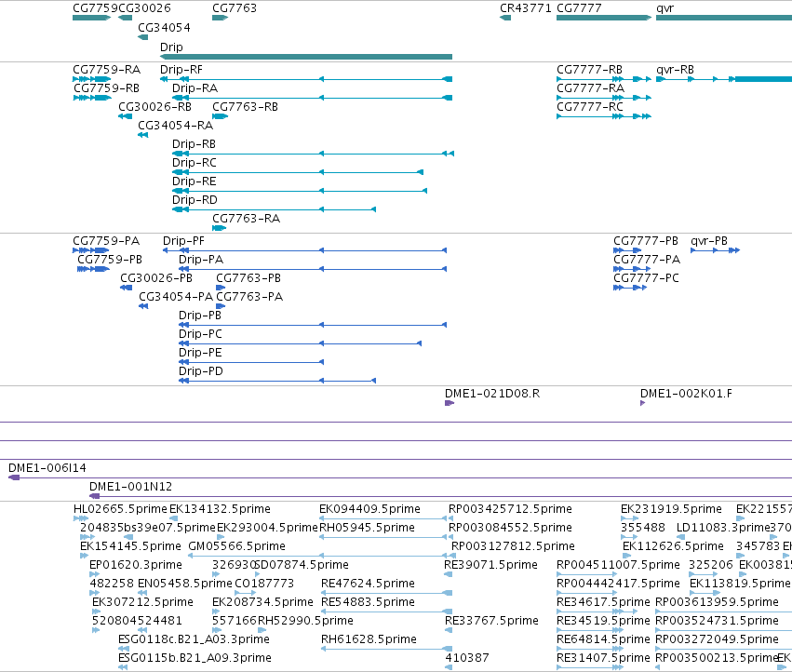Select EST RH05945.5prime
792x672 pixels.
click(x=368, y=528)
